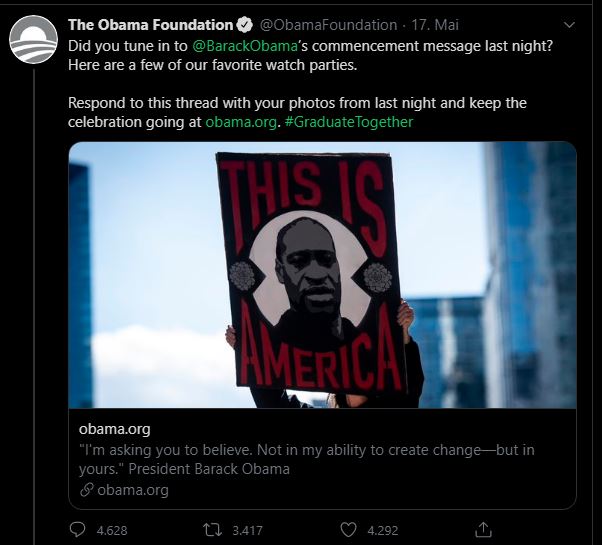Open the card quote by President Barack Obama
Viewport: 602px width, 545px height.
pyautogui.click(x=307, y=459)
